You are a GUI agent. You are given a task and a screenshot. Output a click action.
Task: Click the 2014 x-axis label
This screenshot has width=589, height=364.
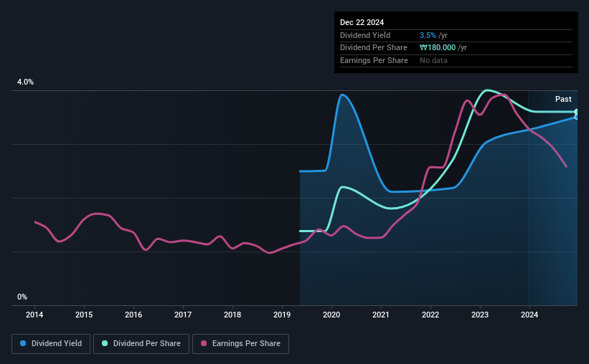(x=34, y=315)
